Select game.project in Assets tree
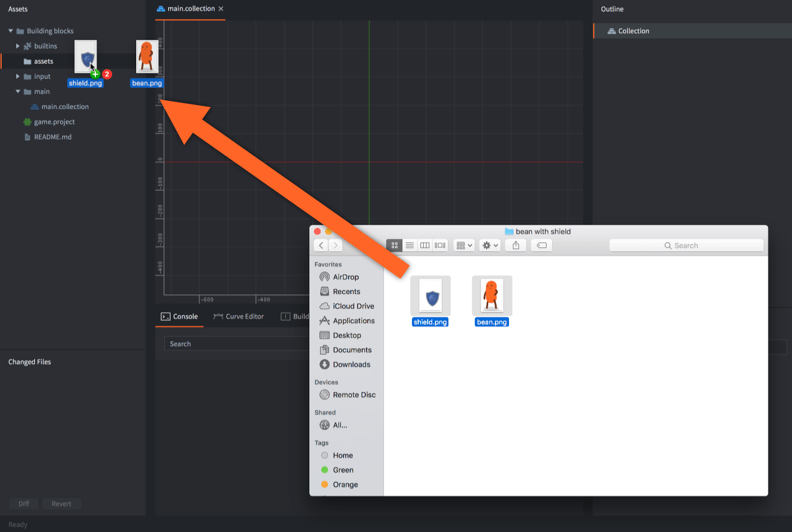Screen dimensions: 792x532 [54, 122]
